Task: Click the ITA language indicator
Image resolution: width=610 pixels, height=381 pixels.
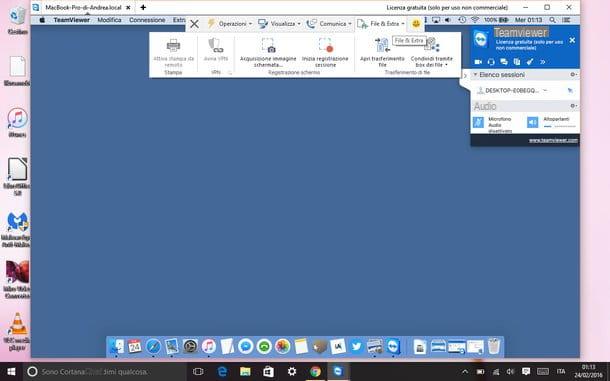Action: pyautogui.click(x=561, y=372)
